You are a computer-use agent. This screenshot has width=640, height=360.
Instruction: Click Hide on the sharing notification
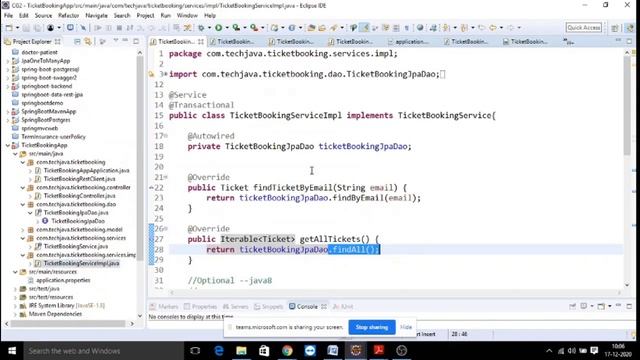[406, 327]
